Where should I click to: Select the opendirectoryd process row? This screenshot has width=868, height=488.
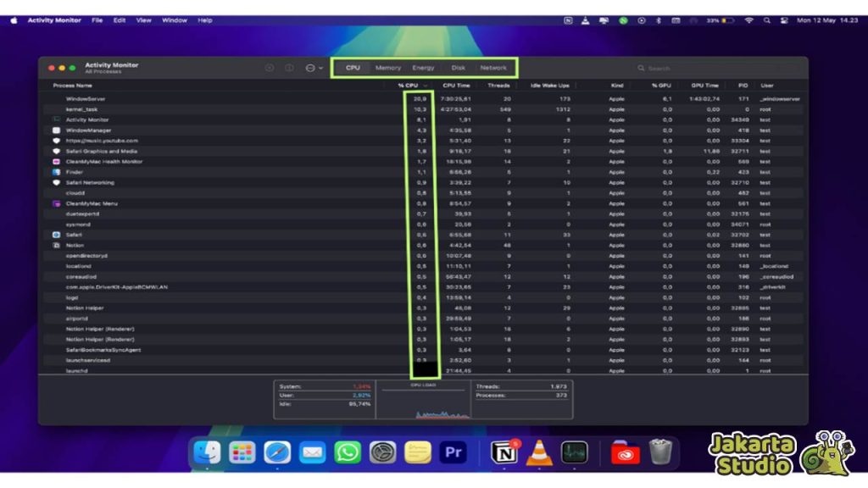(x=424, y=256)
